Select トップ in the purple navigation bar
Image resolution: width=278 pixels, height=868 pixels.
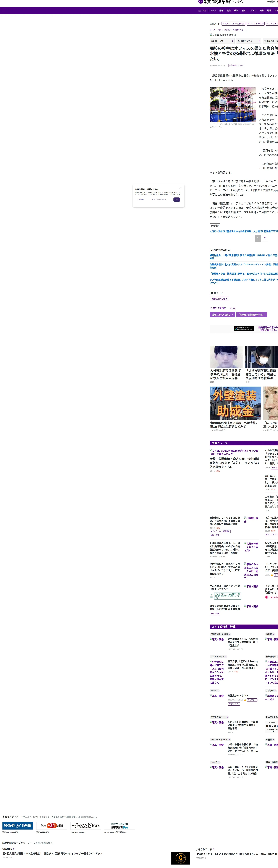click(213, 10)
